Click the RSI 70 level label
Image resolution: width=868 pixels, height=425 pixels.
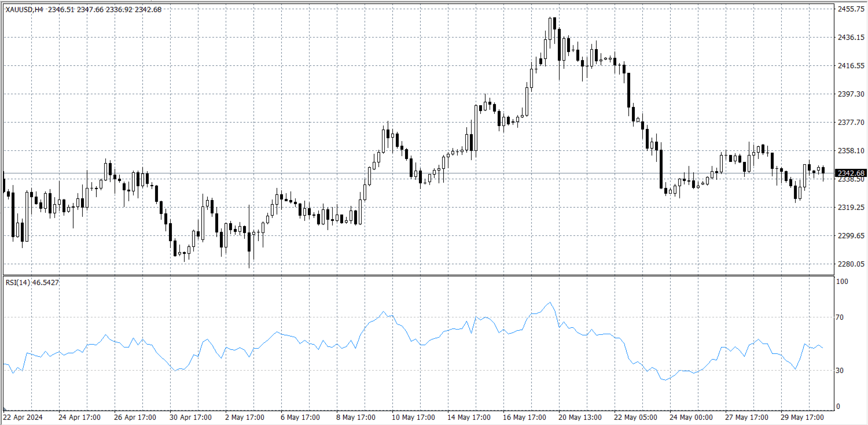[840, 317]
